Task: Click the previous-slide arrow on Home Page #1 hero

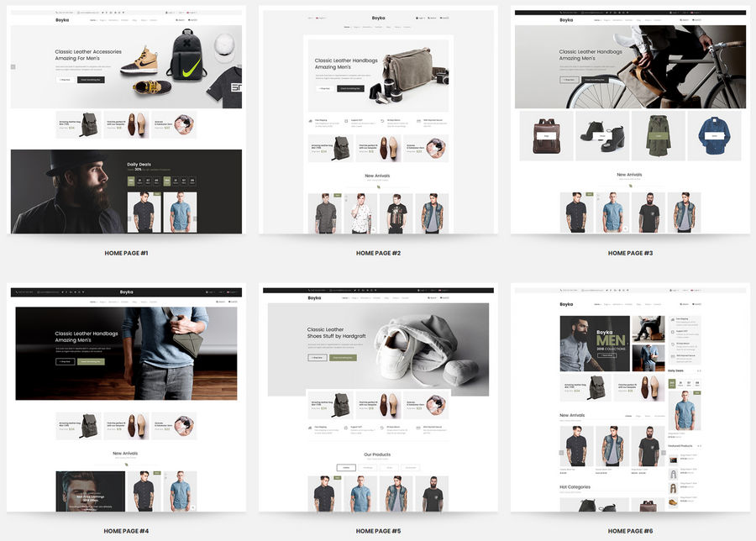Action: 13,67
